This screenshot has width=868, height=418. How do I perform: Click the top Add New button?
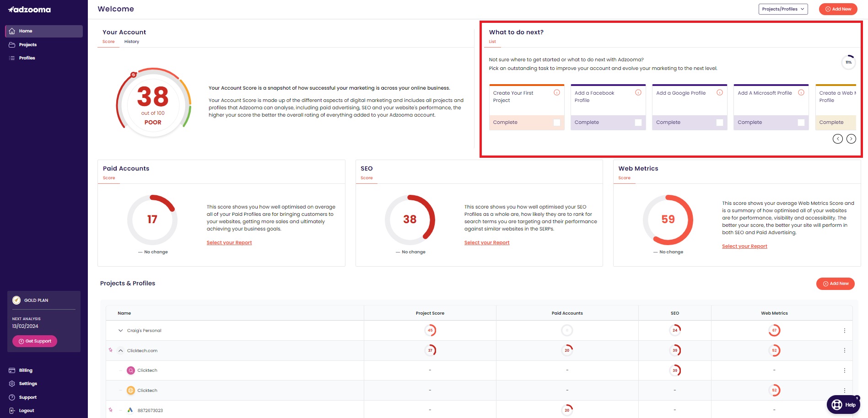838,9
